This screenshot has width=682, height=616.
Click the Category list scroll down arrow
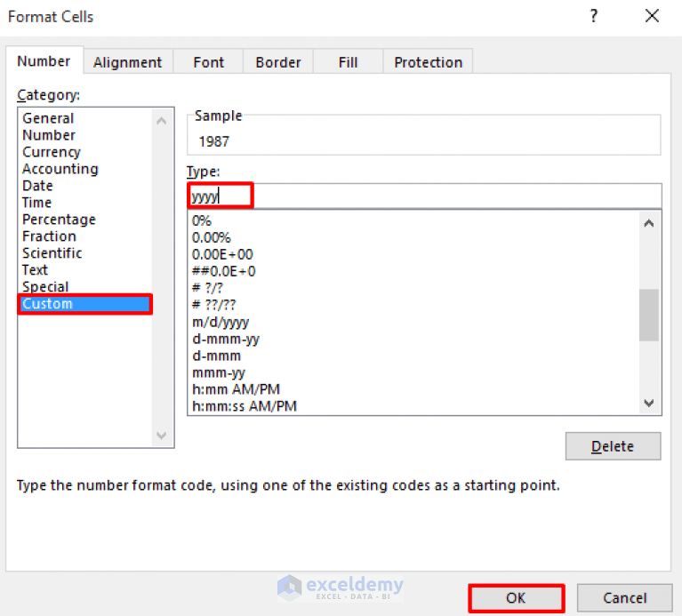(x=161, y=436)
